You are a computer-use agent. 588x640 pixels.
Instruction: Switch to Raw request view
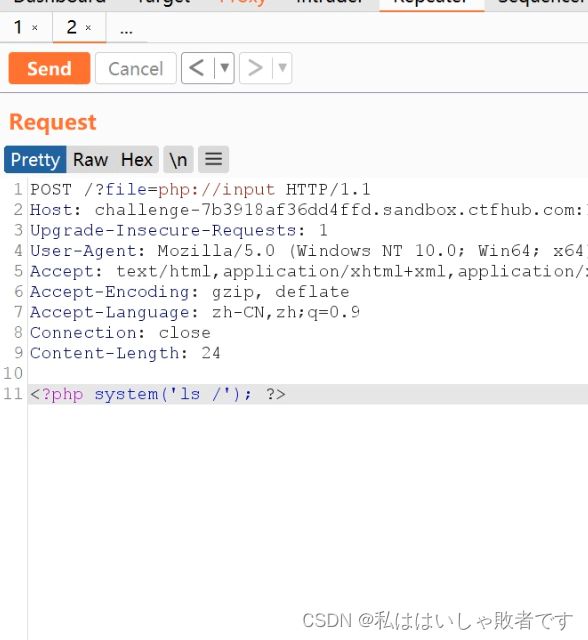click(91, 160)
